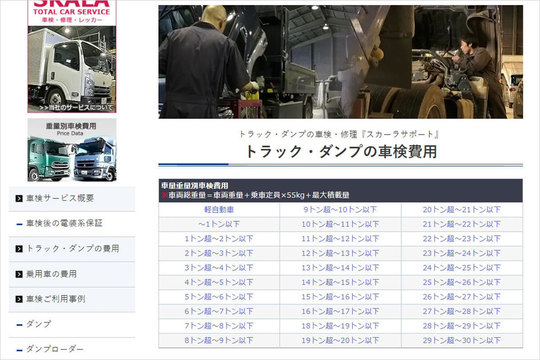Select 22トン超~23トン以下 link
540x360 pixels.
pyautogui.click(x=462, y=239)
